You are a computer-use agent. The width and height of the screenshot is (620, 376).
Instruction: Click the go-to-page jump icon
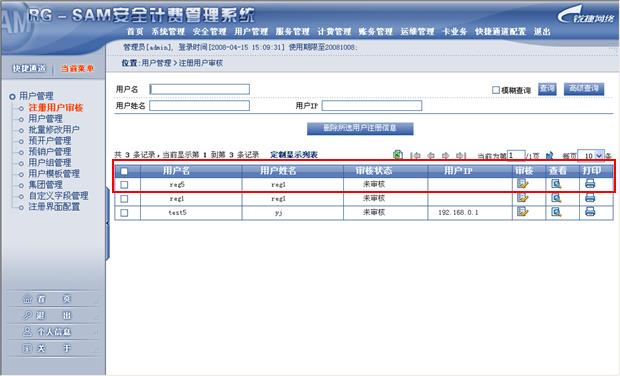(549, 155)
